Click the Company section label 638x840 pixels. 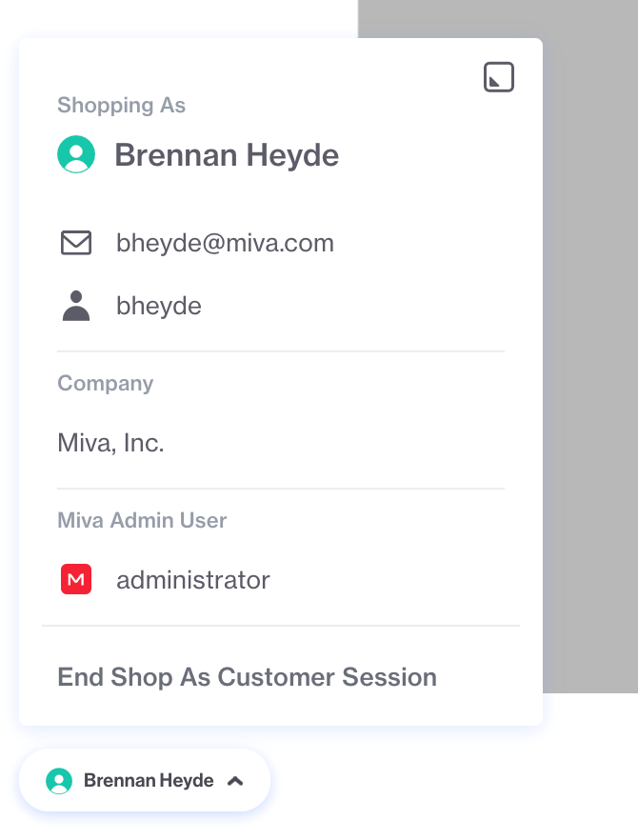[106, 384]
